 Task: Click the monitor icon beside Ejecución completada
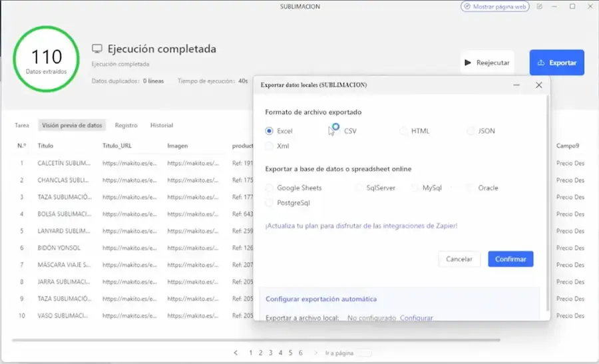point(97,49)
